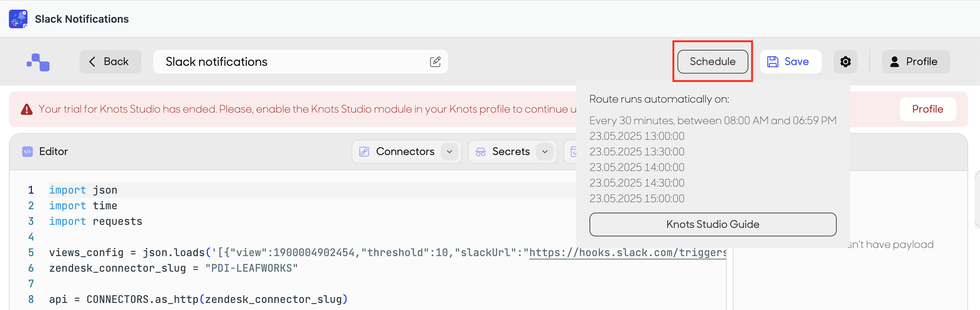Click the floppy disk icon in Save
This screenshot has height=310, width=980.
(772, 62)
